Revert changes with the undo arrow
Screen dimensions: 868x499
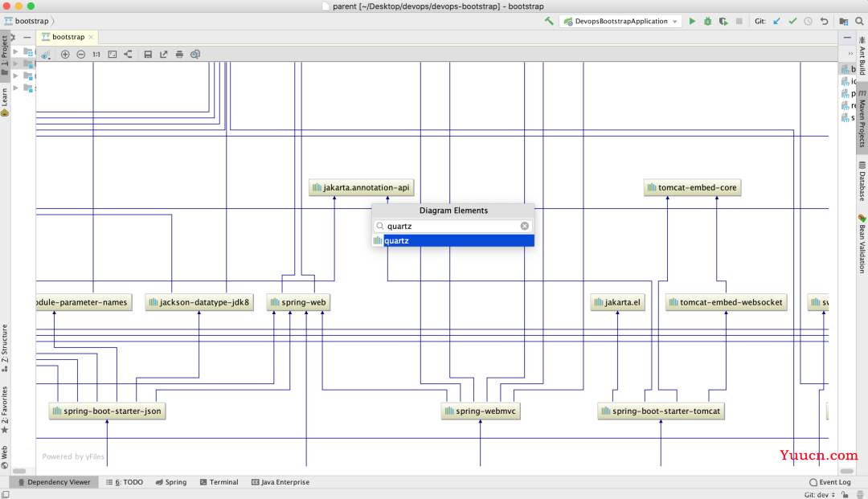[825, 21]
